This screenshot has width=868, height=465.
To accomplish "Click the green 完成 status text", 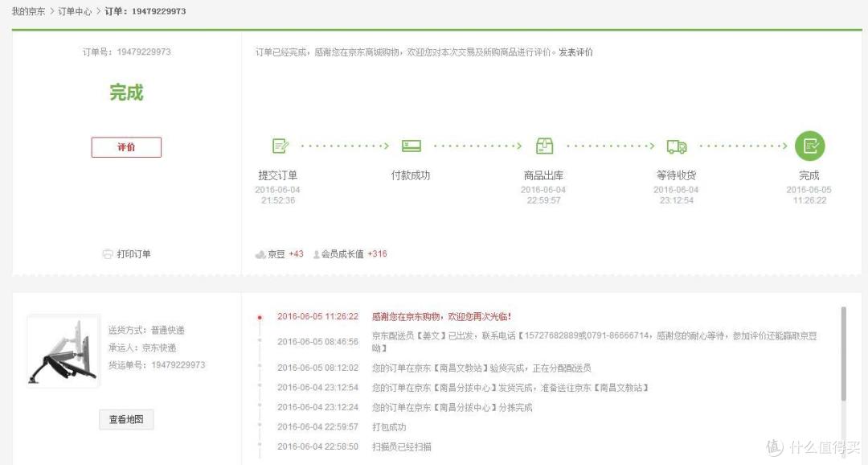I will [x=126, y=92].
